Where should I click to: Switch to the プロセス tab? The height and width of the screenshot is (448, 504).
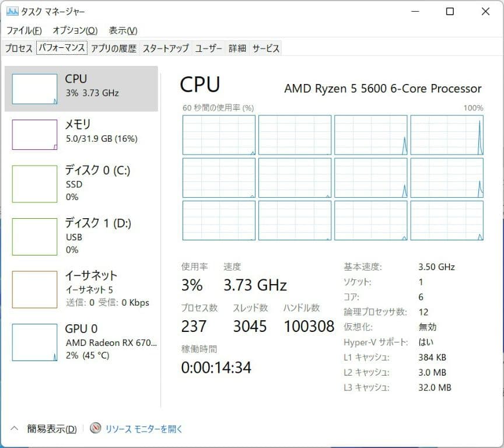coord(18,49)
